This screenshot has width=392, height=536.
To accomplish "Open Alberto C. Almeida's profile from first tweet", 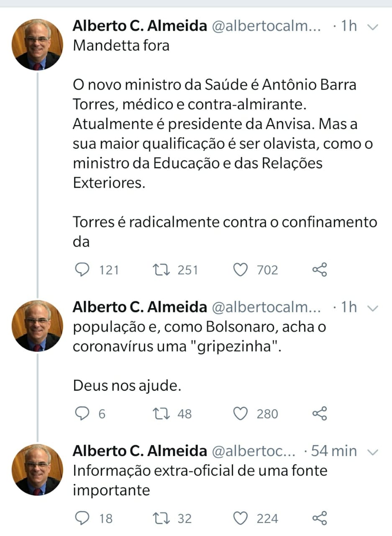I will (140, 26).
